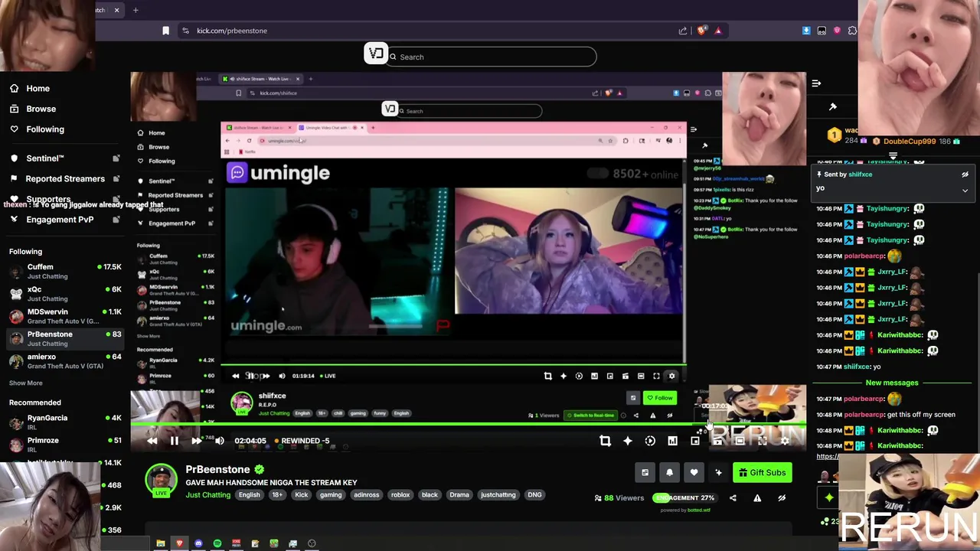
Task: Open Primroze in Recommended list
Action: pos(64,444)
